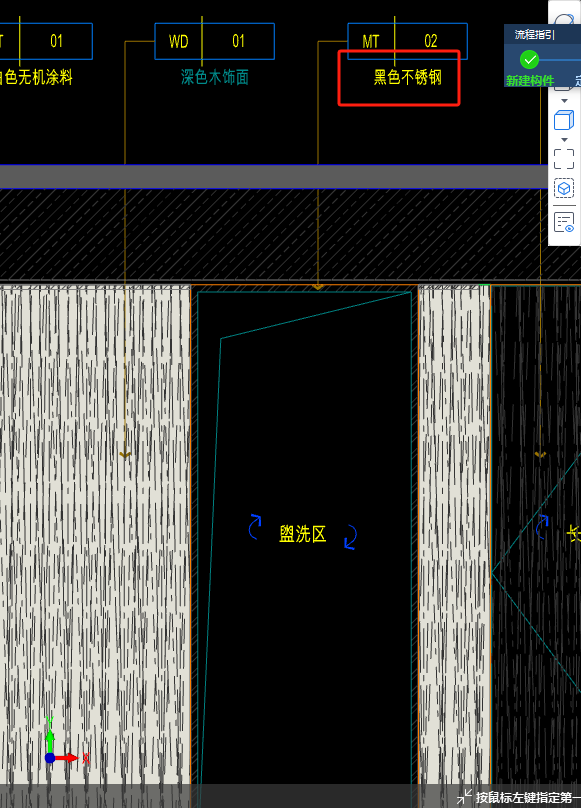Click the 按鼠标左键指定第一 status prompt
The height and width of the screenshot is (808, 581).
point(528,797)
